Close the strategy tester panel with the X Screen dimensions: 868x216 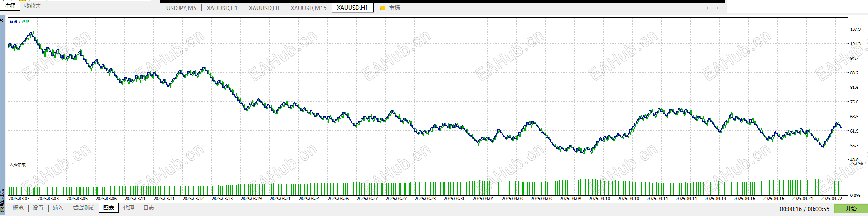(x=2, y=20)
